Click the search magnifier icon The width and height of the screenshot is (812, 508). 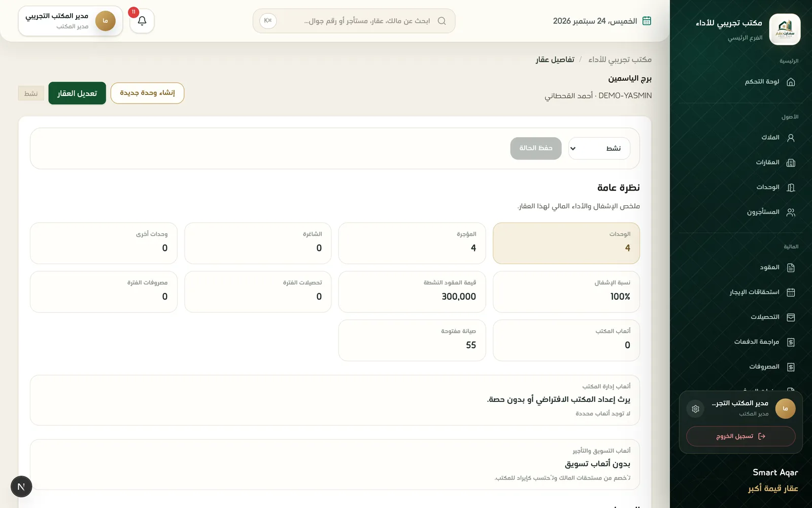click(x=442, y=21)
